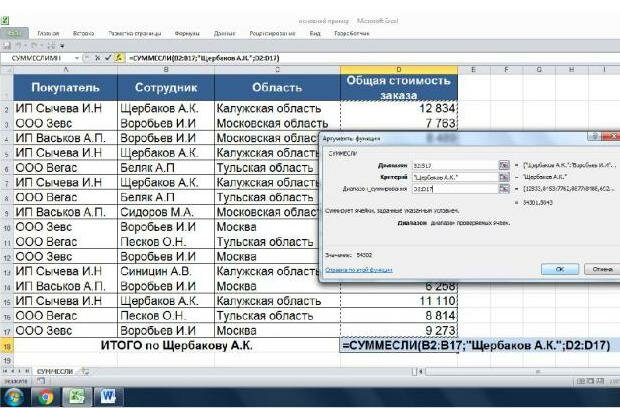The width and height of the screenshot is (620, 408).
Task: Click the insert new worksheet icon
Action: coord(85,372)
